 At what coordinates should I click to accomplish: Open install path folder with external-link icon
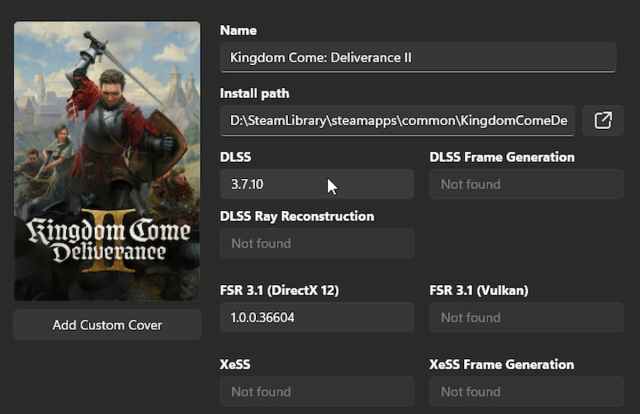[602, 121]
